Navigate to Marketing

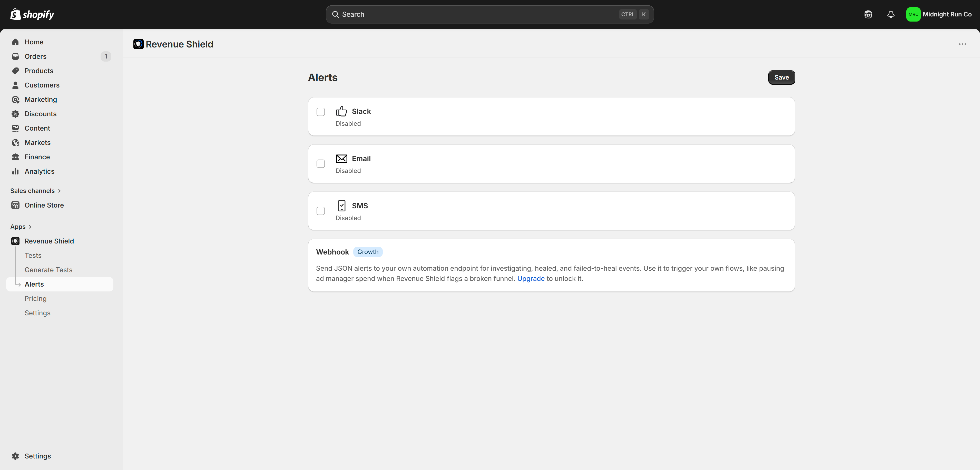coord(60,99)
